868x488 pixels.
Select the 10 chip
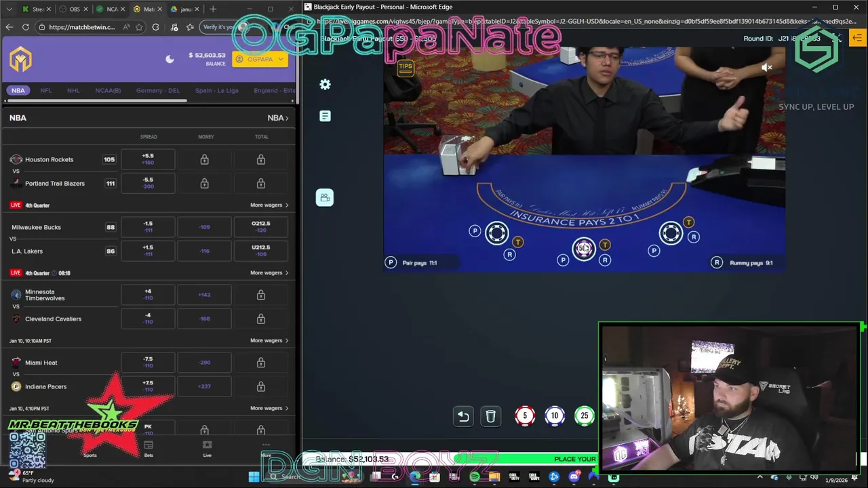[x=555, y=416]
